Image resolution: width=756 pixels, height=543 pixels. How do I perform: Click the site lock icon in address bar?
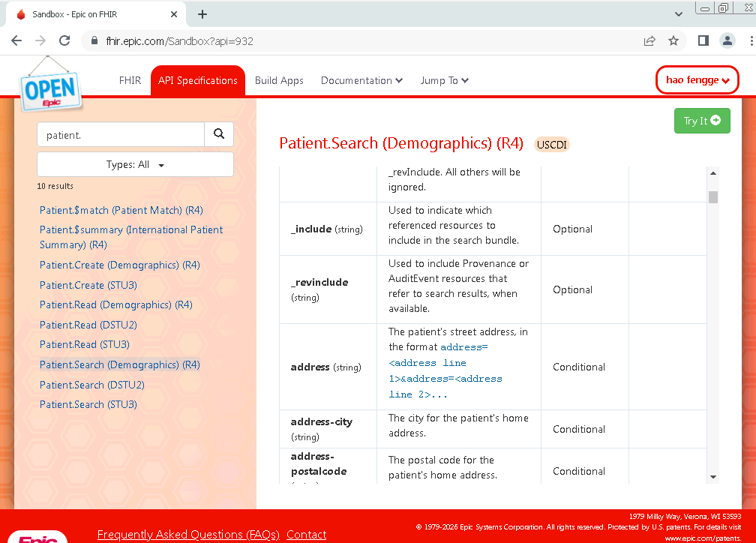[95, 41]
